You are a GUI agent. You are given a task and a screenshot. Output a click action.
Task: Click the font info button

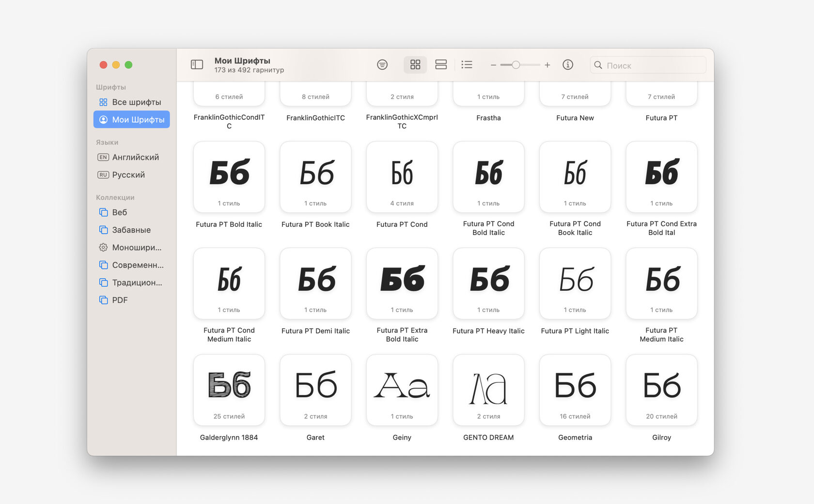point(568,64)
